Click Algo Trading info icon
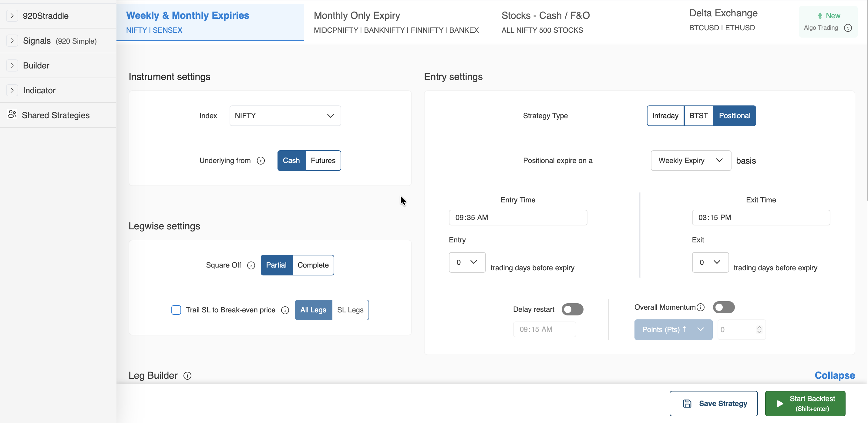This screenshot has width=868, height=423. 848,28
